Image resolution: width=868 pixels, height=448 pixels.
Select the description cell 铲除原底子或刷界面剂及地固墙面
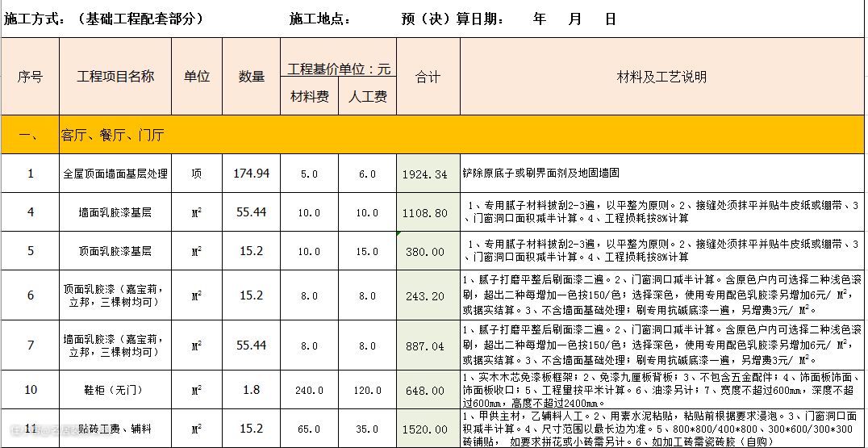[x=540, y=174]
